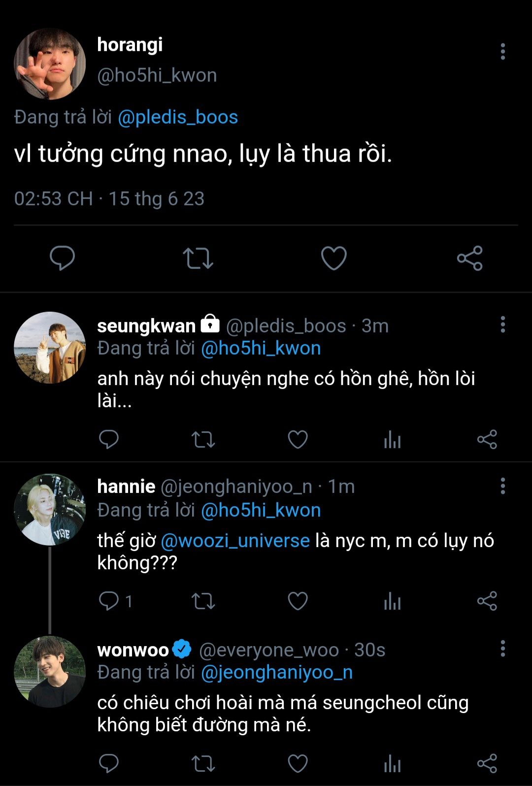Like seungkwan's reply
Screen dimensions: 532x786
tap(298, 439)
